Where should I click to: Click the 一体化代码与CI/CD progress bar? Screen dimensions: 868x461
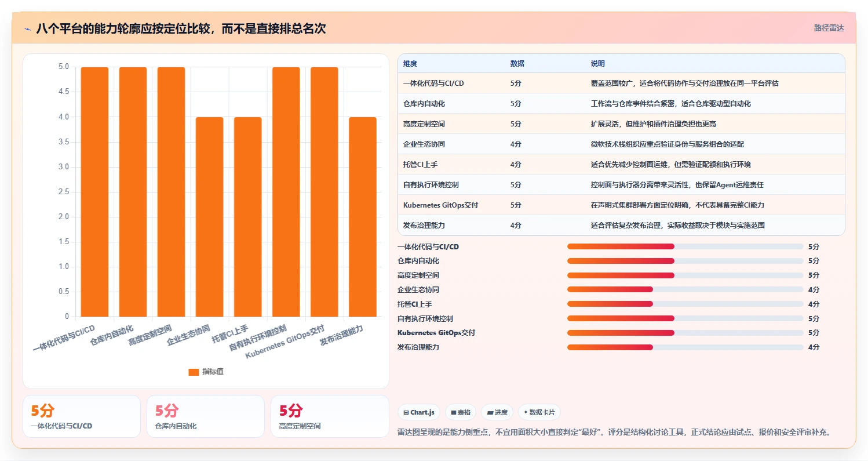tap(685, 246)
